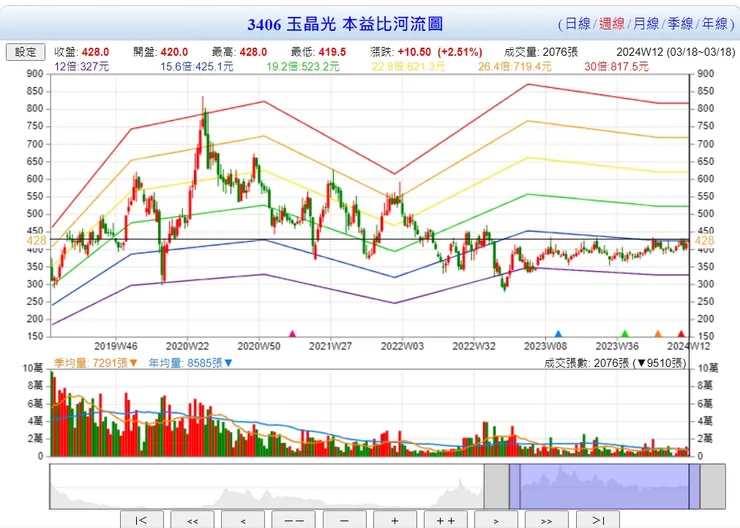The width and height of the screenshot is (740, 528).
Task: Click the 2022W03 time axis label
Action: (x=402, y=346)
